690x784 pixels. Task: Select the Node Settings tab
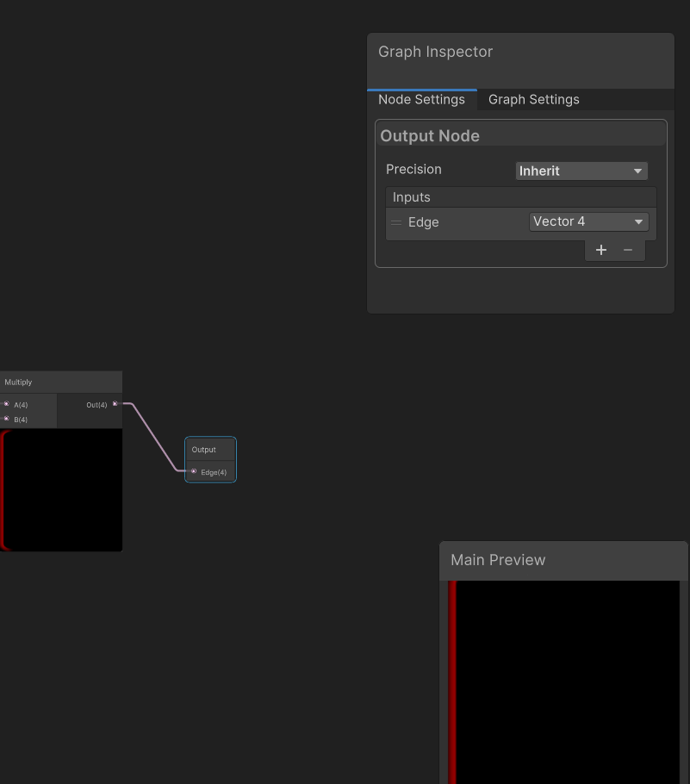421,99
